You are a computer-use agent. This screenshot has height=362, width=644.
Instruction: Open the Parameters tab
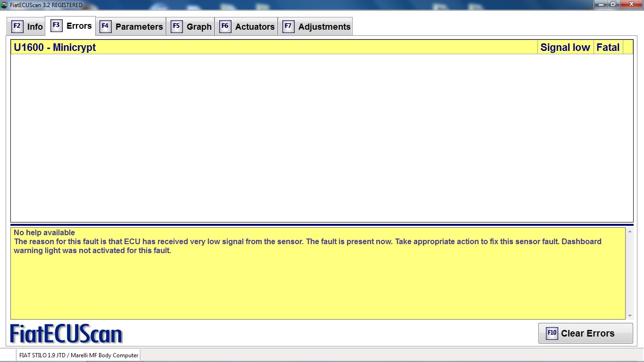click(131, 26)
